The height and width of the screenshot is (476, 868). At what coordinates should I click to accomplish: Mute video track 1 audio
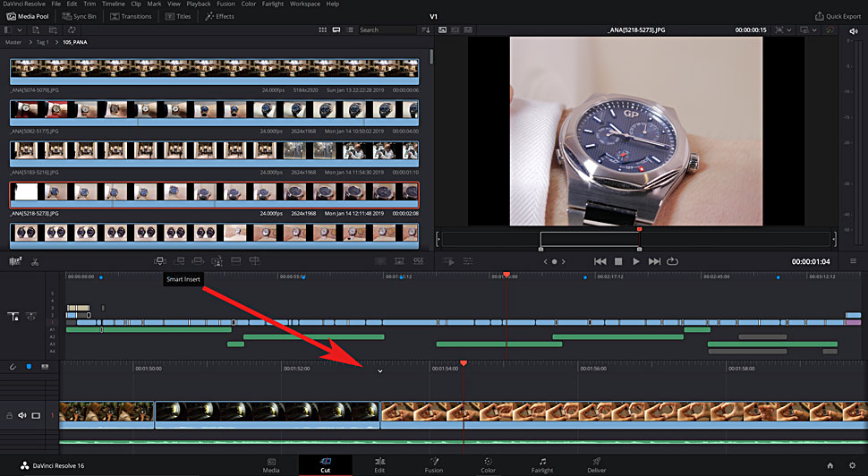pyautogui.click(x=22, y=415)
